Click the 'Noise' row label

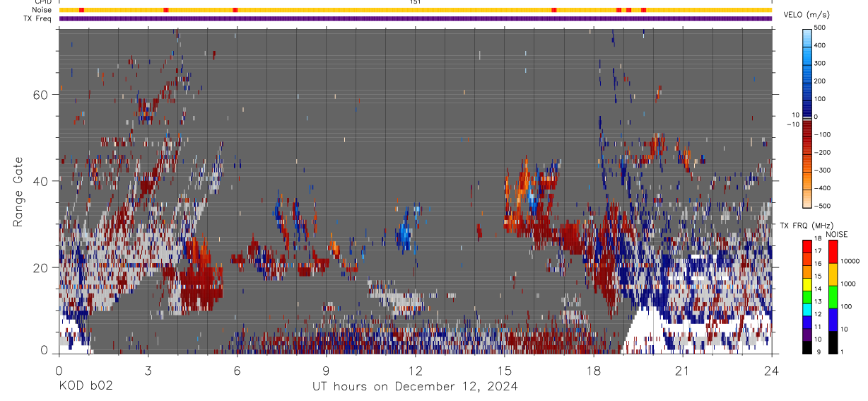43,10
